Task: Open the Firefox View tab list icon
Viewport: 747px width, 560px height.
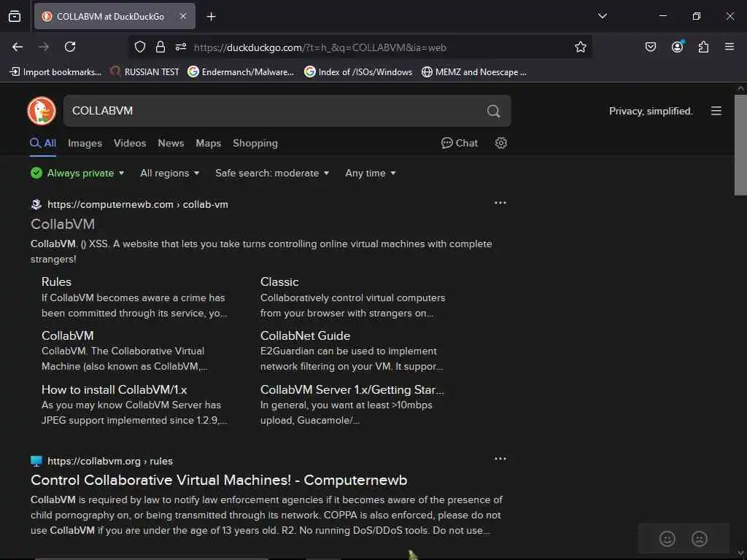Action: (x=15, y=16)
